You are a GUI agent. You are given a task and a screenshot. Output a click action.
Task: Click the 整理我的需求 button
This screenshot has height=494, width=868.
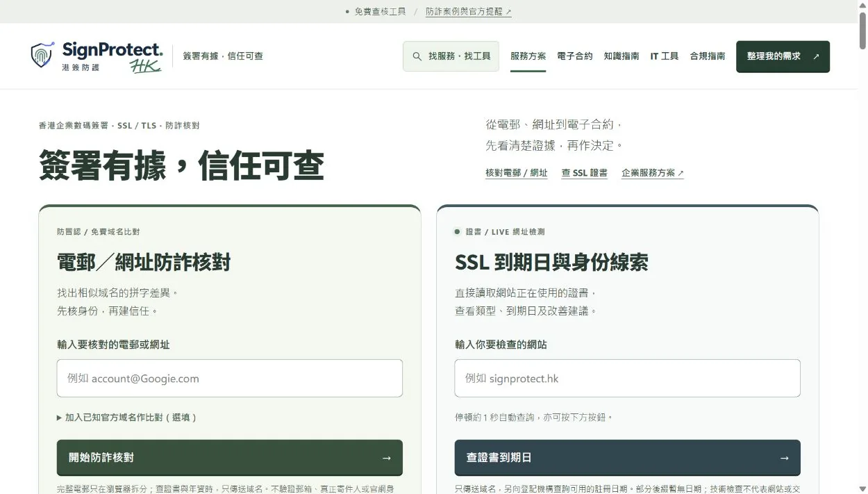pyautogui.click(x=783, y=56)
